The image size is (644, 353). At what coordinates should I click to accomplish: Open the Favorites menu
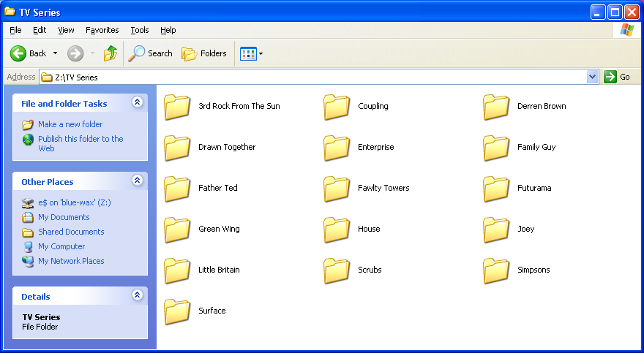(102, 30)
